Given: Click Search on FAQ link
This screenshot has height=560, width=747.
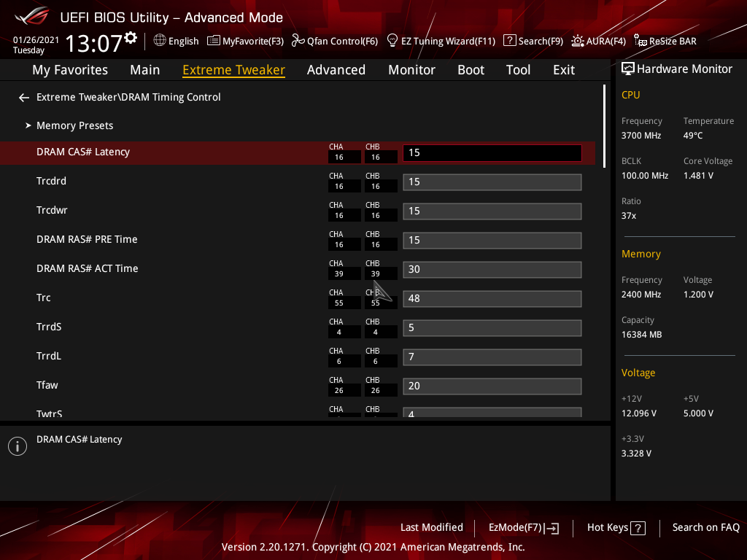Looking at the screenshot, I should 705,528.
